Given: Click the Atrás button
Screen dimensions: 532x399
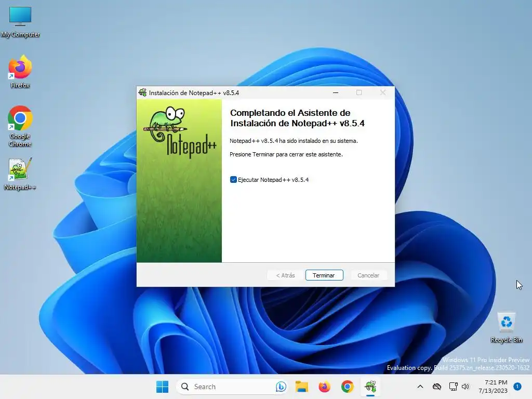Looking at the screenshot, I should [285, 275].
